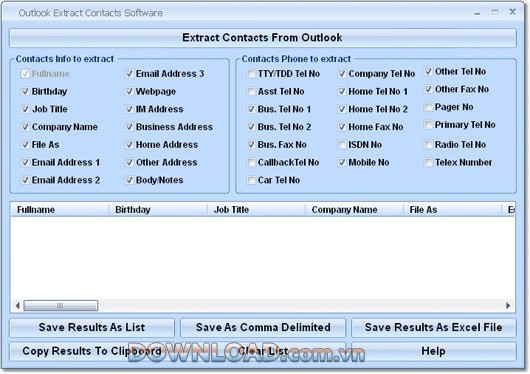Uncheck the Job Title checkbox
Viewport: 530px width, 374px height.
point(25,109)
